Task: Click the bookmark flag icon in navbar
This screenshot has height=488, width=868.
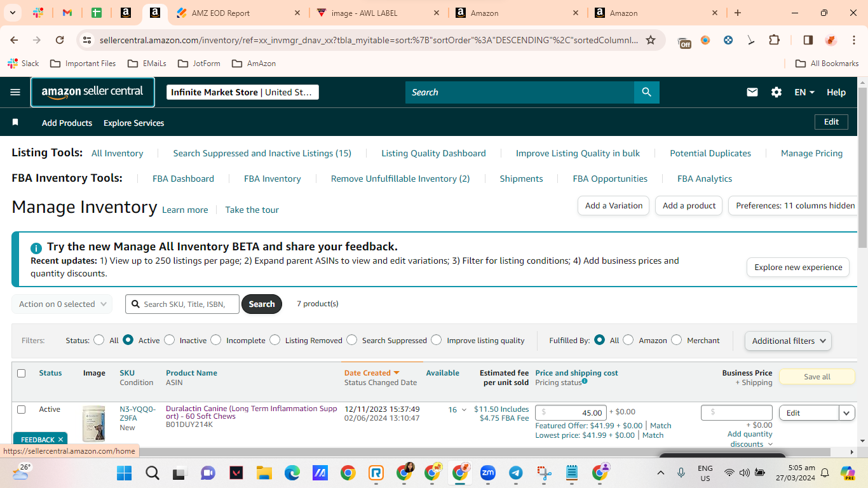Action: pos(15,122)
